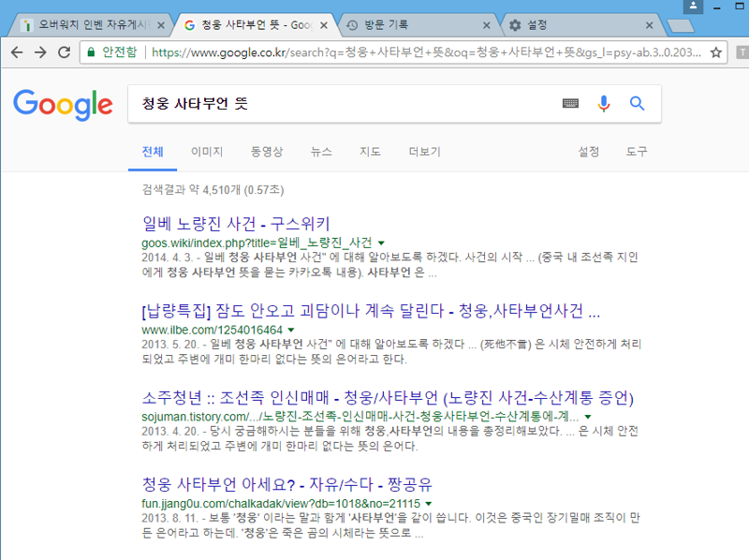Screen dimensions: 749x560
Task: Click the sojuman.tistory.com URL text
Action: 360,417
